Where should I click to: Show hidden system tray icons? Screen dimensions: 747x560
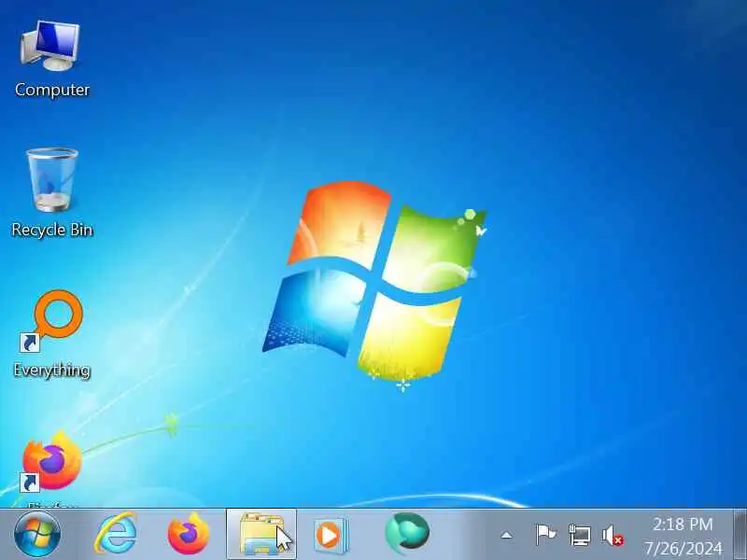(506, 536)
